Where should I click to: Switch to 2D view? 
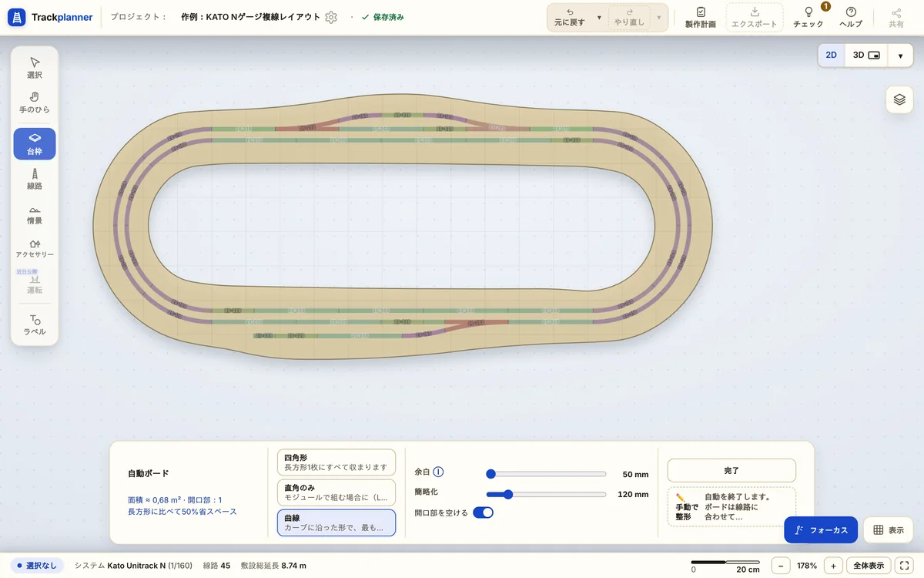832,55
